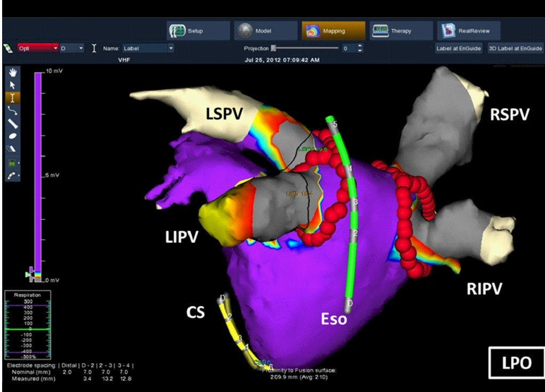Open the red Opti catheter dropdown

38,48
